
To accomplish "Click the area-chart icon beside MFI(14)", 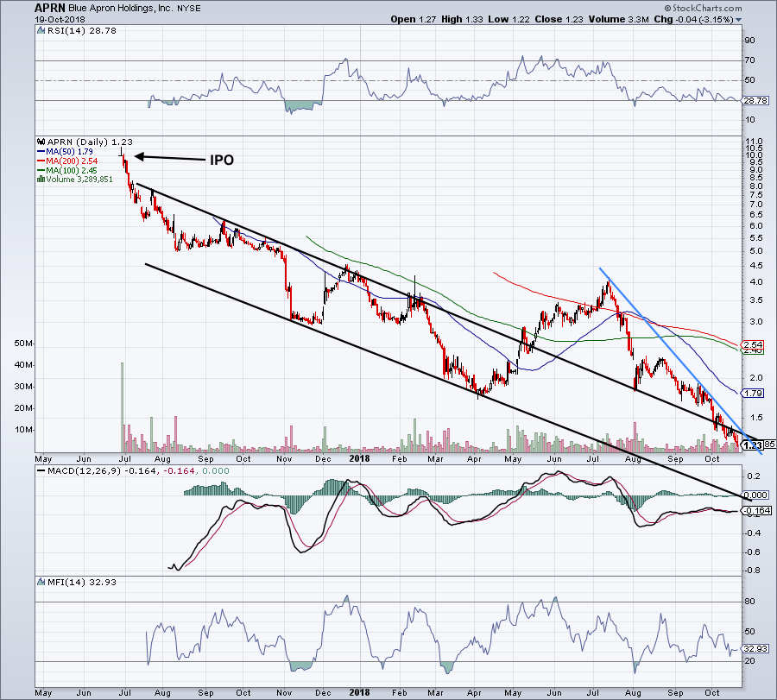I will pos(41,582).
